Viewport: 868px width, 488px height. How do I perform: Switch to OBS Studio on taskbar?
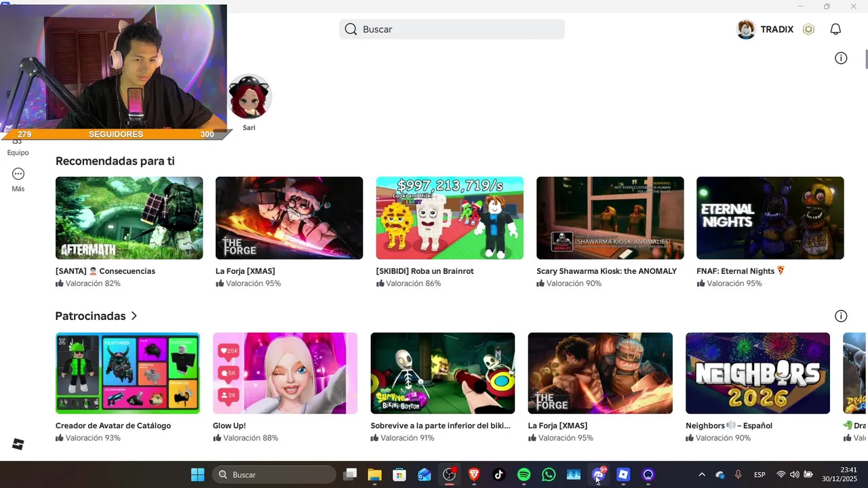click(x=449, y=474)
